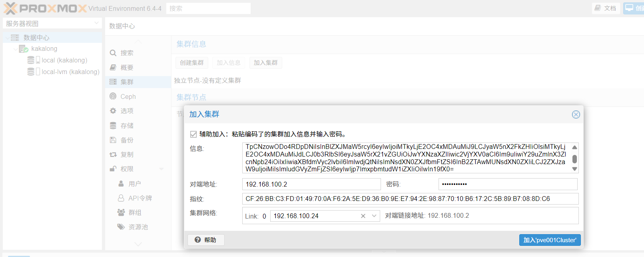This screenshot has width=644, height=257.
Task: Clear the Link 0 address selection
Action: coord(363,216)
